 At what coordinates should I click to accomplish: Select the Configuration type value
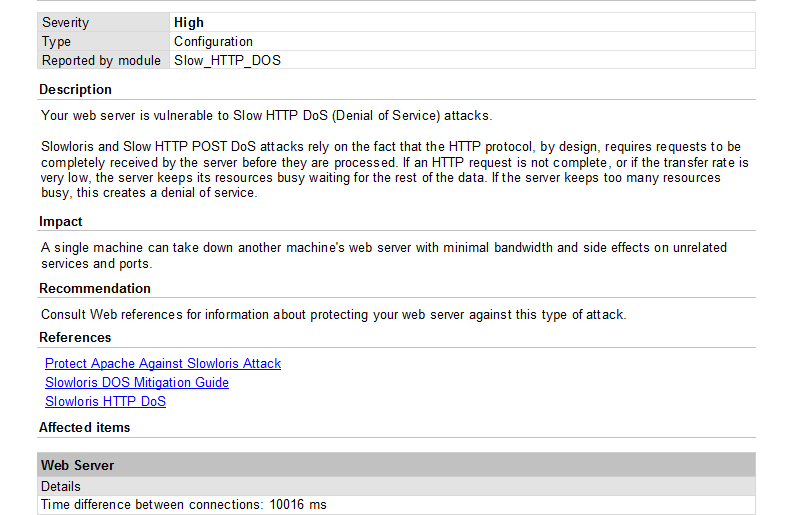point(213,42)
